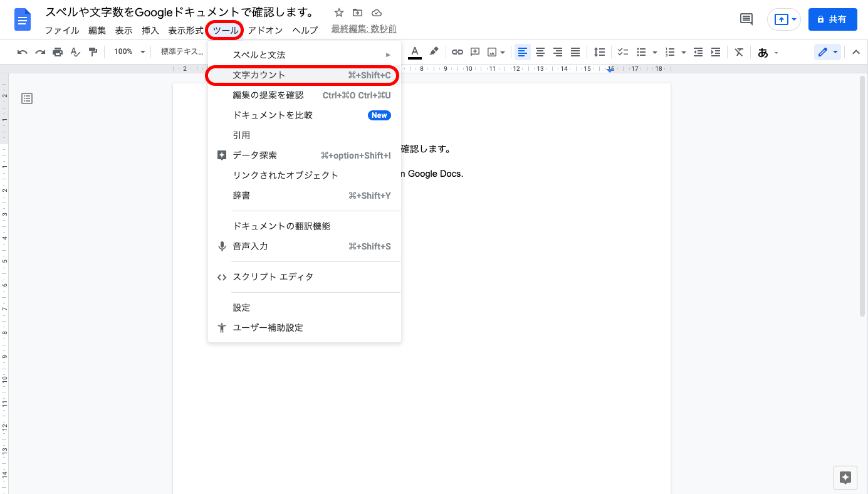Click the decrease indent icon
Screen dimensions: 868x494
pos(698,52)
